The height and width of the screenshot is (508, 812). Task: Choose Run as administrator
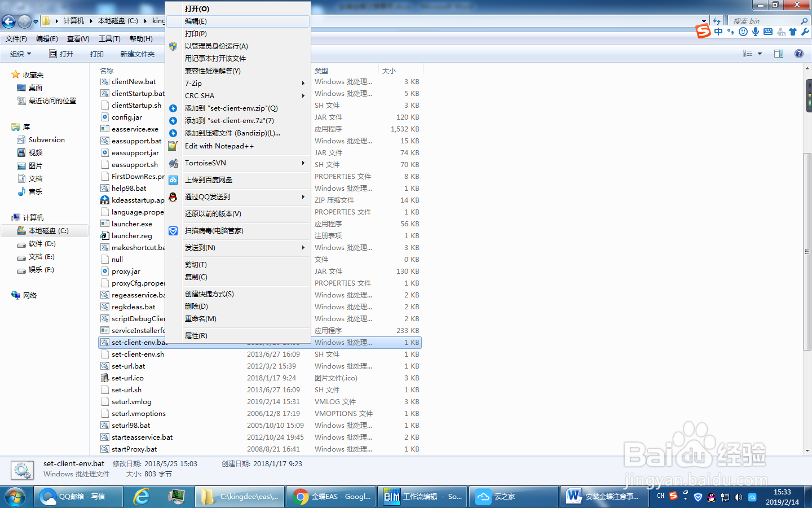238,46
